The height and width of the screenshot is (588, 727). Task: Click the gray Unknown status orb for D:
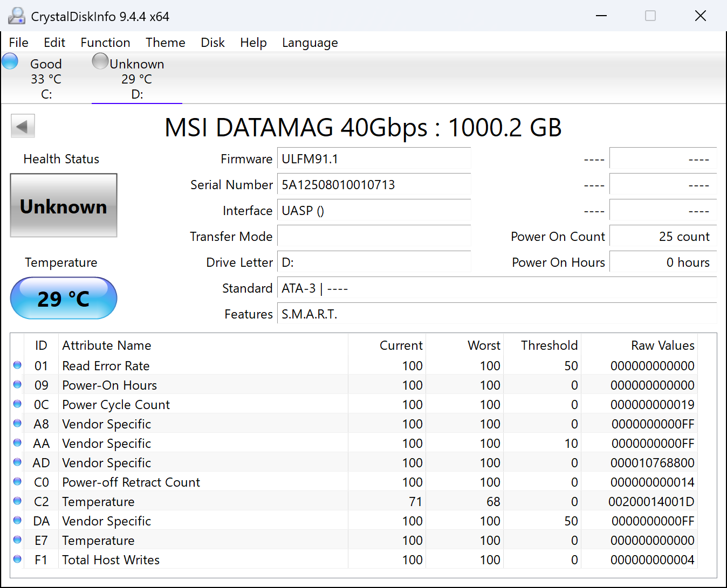tap(100, 61)
